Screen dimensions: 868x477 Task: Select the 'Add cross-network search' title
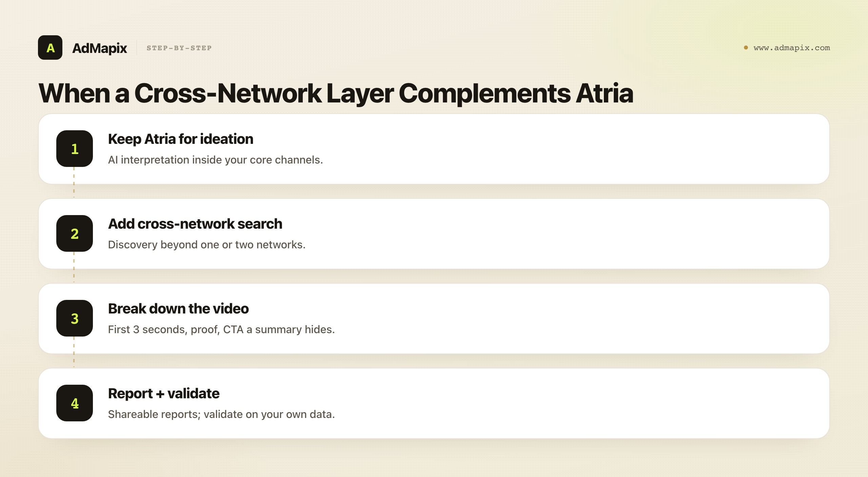[x=195, y=224]
